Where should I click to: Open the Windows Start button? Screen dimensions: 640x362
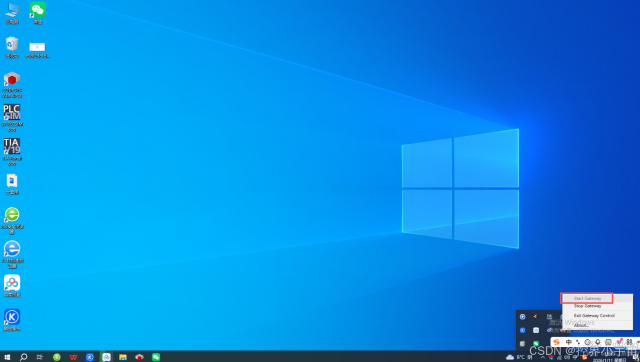(x=7, y=357)
